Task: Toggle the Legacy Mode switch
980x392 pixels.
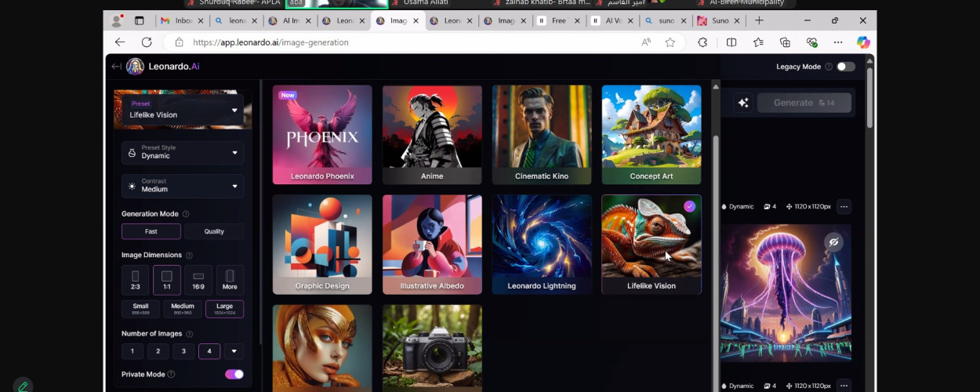Action: [845, 67]
